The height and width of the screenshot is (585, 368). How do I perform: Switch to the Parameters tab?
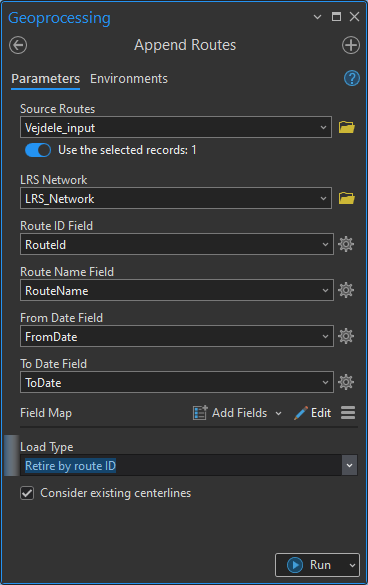tap(46, 79)
